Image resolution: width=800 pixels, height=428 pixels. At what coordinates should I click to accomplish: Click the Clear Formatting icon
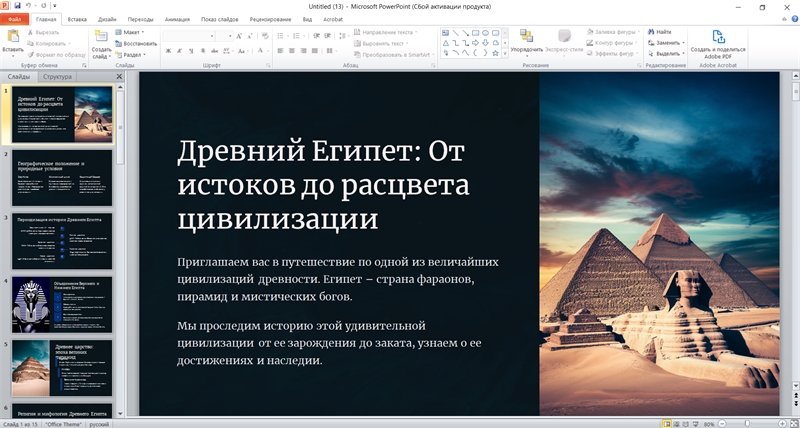coord(265,36)
